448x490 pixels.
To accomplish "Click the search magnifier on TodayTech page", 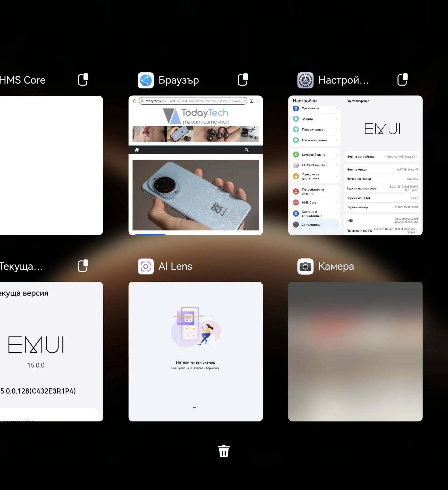I will click(246, 150).
